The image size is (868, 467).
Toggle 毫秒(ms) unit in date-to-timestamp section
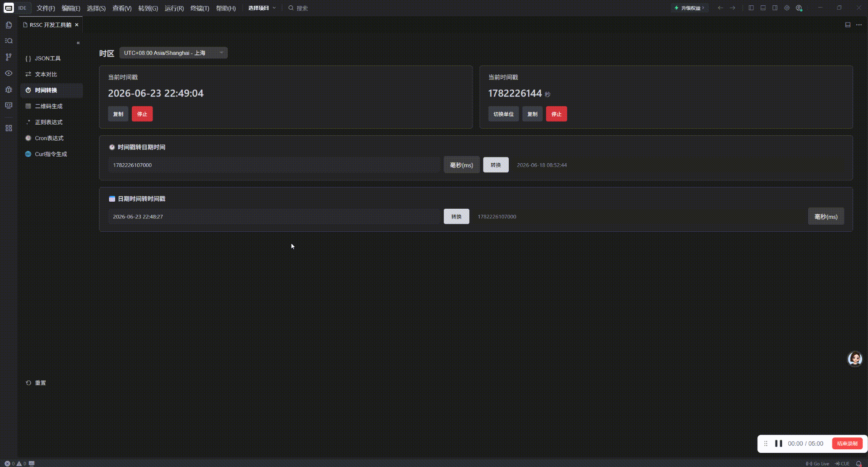pyautogui.click(x=826, y=217)
